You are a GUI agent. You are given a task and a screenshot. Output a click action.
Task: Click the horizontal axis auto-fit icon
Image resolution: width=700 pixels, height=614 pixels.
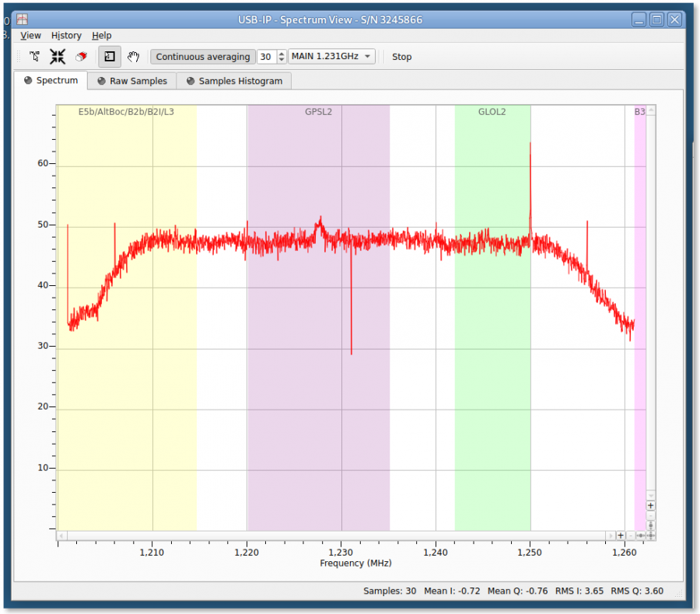(641, 536)
